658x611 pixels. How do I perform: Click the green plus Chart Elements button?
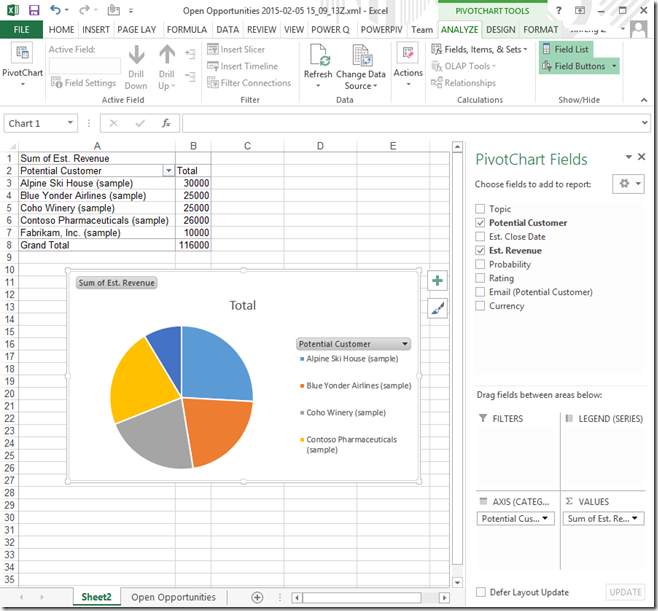coord(437,281)
